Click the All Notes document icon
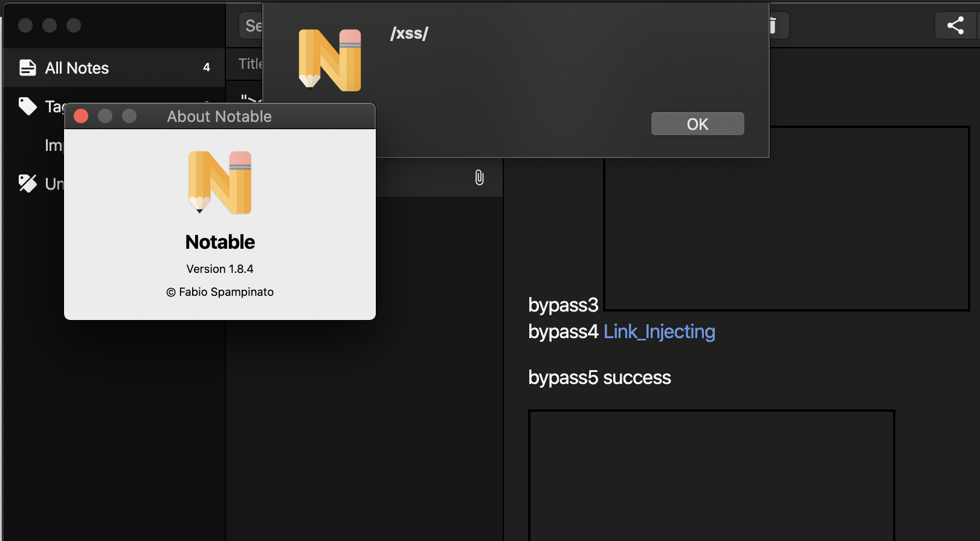 tap(27, 68)
